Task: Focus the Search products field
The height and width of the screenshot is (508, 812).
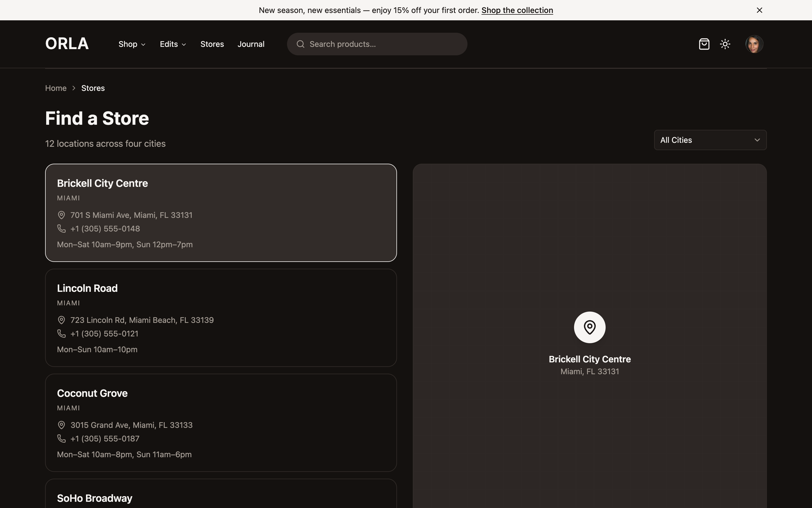Action: (377, 44)
